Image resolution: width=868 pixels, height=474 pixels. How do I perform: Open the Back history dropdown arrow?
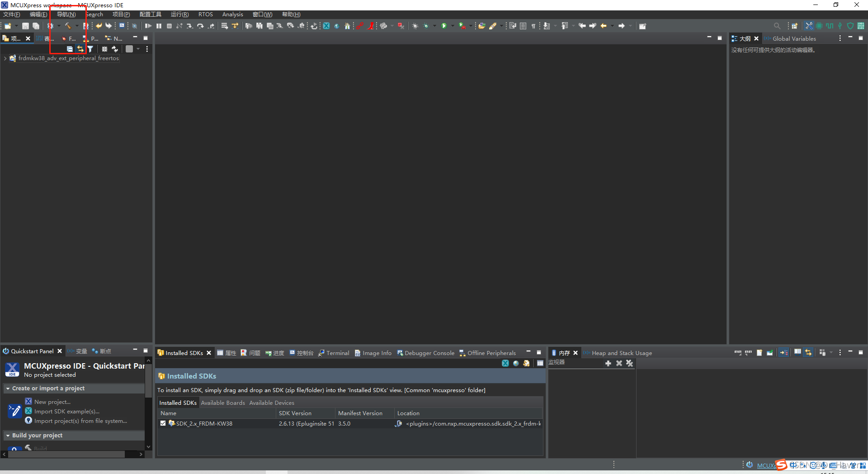(x=612, y=26)
